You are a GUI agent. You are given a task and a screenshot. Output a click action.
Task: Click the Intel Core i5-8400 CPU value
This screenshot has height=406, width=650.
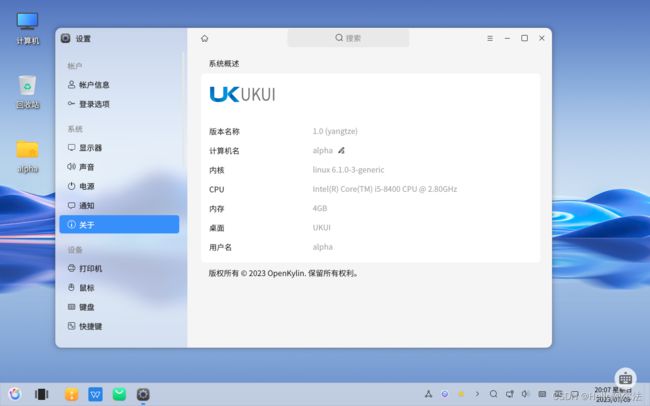385,189
